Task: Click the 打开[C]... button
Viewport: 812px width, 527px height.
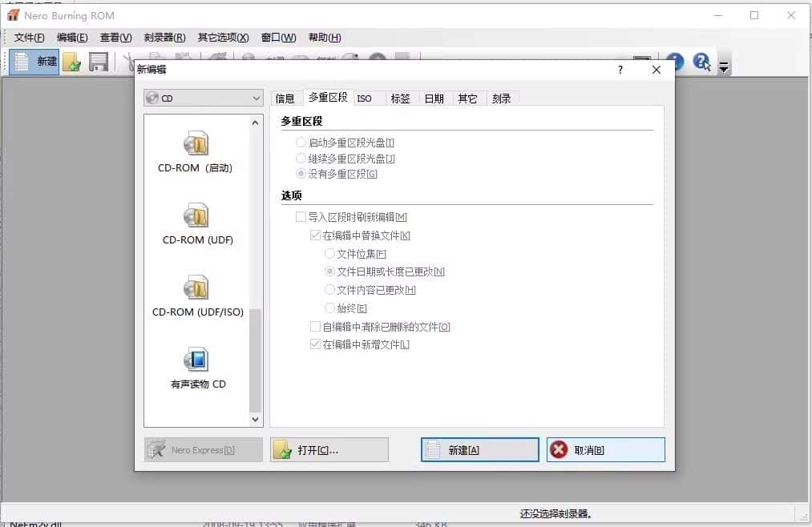Action: (329, 449)
